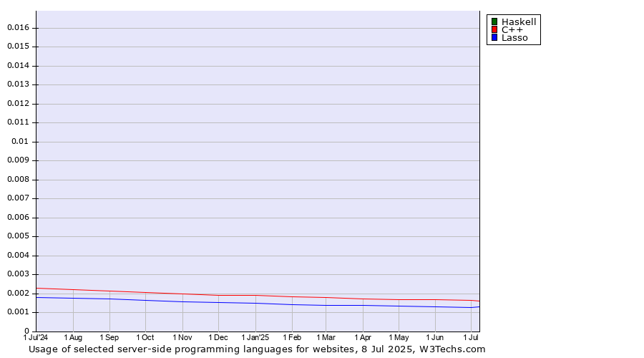Click the 1 Jul x-axis label at right
This screenshot has height=358, width=644.
(471, 337)
